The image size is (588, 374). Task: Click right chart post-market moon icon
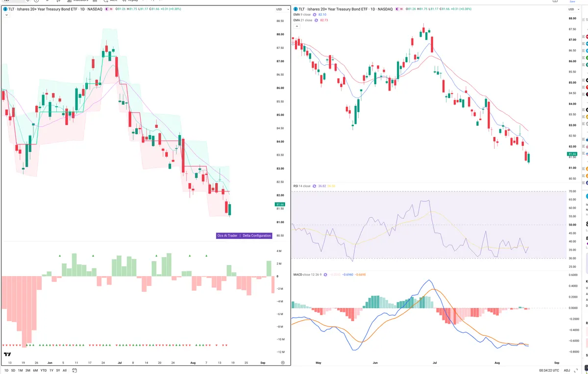[397, 9]
